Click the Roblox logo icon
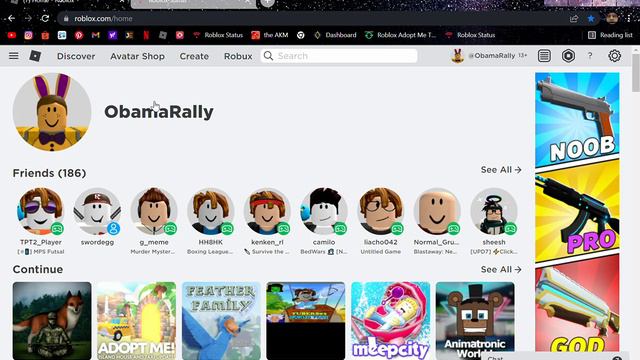The height and width of the screenshot is (360, 640). pos(35,56)
